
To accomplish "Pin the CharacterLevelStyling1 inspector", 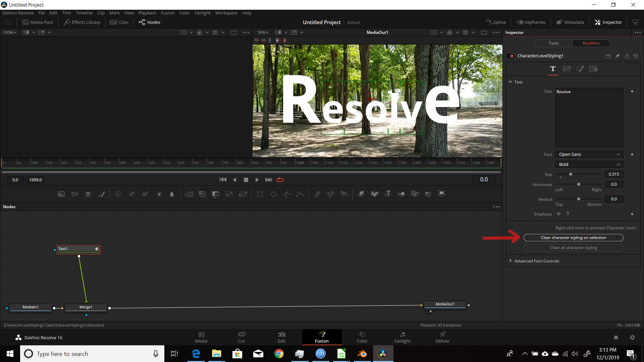I will pos(617,56).
